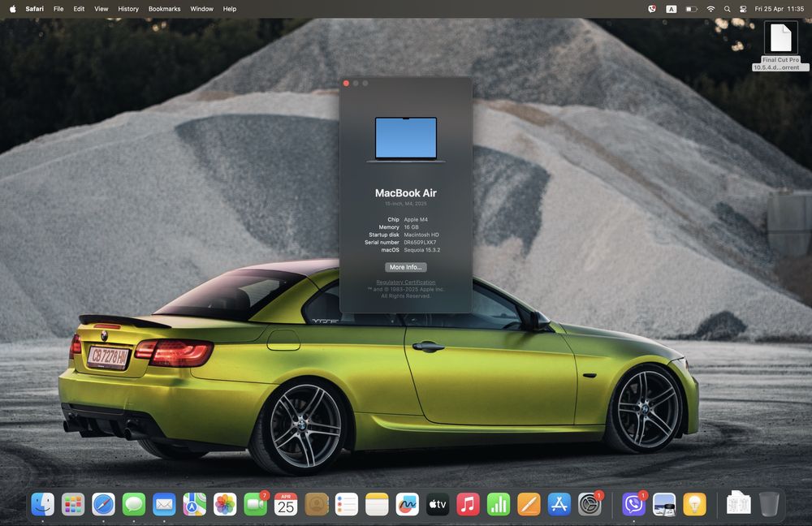This screenshot has height=526, width=812.
Task: Open the Trash in the Dock
Action: click(769, 504)
